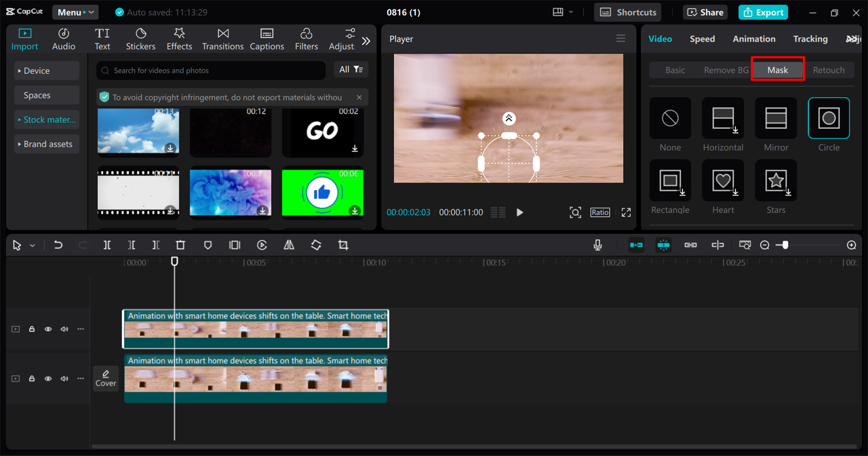This screenshot has height=456, width=868.
Task: Undo the last action
Action: [58, 245]
